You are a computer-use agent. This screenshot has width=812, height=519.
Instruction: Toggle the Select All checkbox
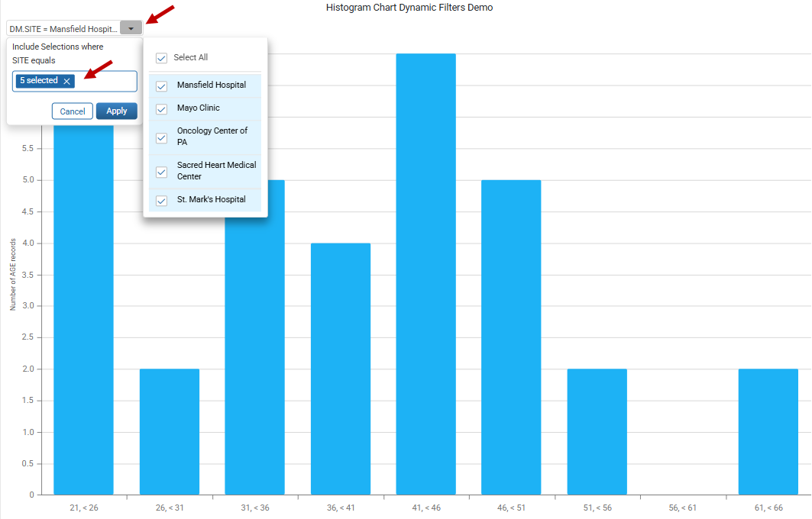click(162, 58)
